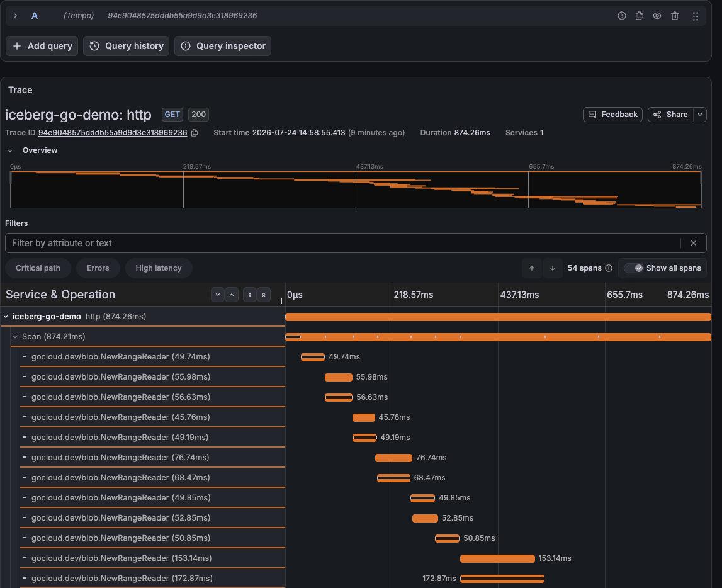Click the Add query button
The image size is (722, 588).
point(42,46)
